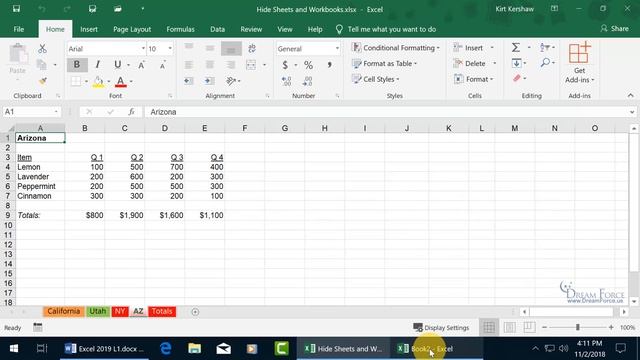The height and width of the screenshot is (360, 640).
Task: Add a new sheet with plus icon
Action: tap(195, 312)
